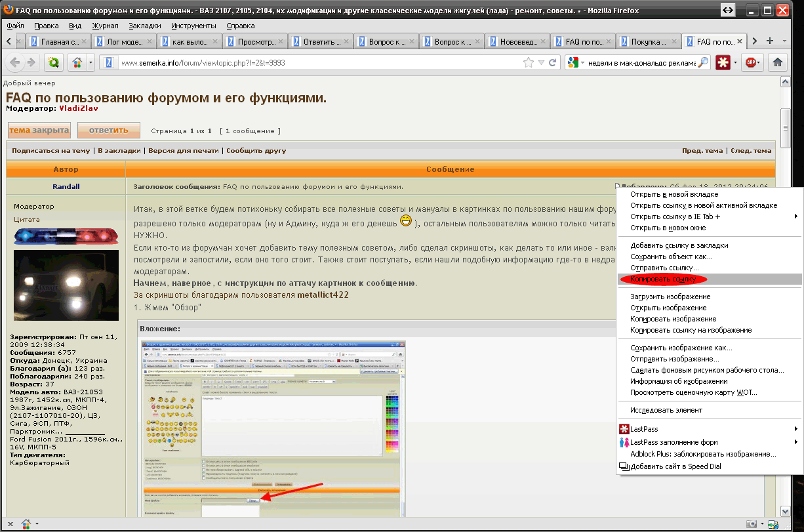Click the attached screenshot thumbnail
This screenshot has height=532, width=804.
[x=273, y=427]
